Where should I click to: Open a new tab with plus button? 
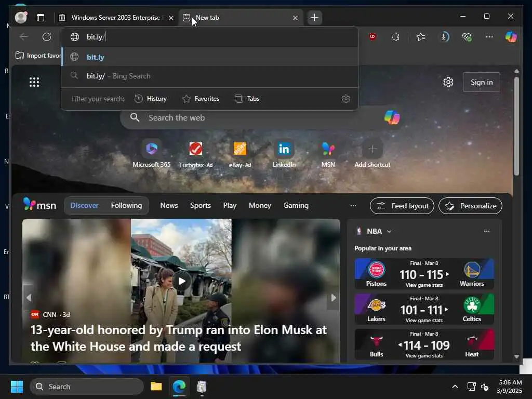[314, 17]
